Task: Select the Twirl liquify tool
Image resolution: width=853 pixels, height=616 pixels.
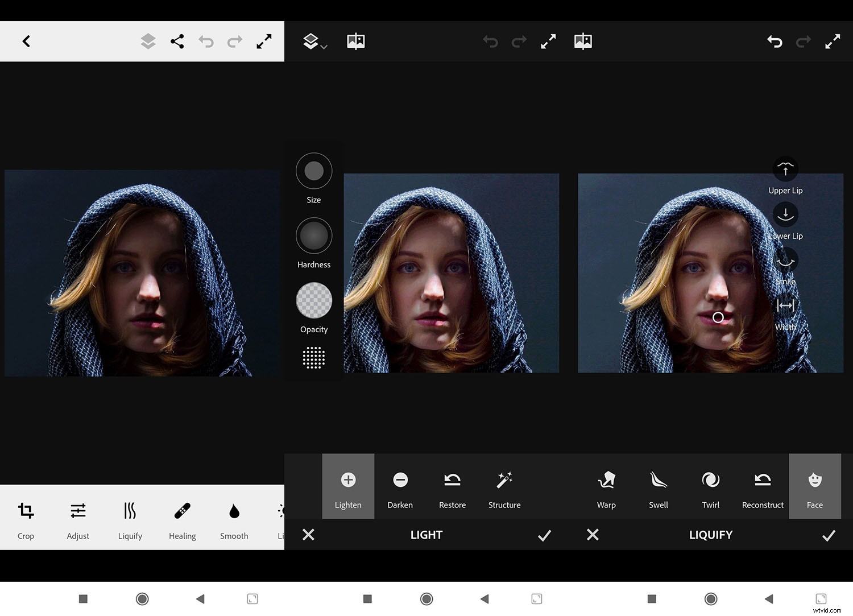Action: point(710,486)
